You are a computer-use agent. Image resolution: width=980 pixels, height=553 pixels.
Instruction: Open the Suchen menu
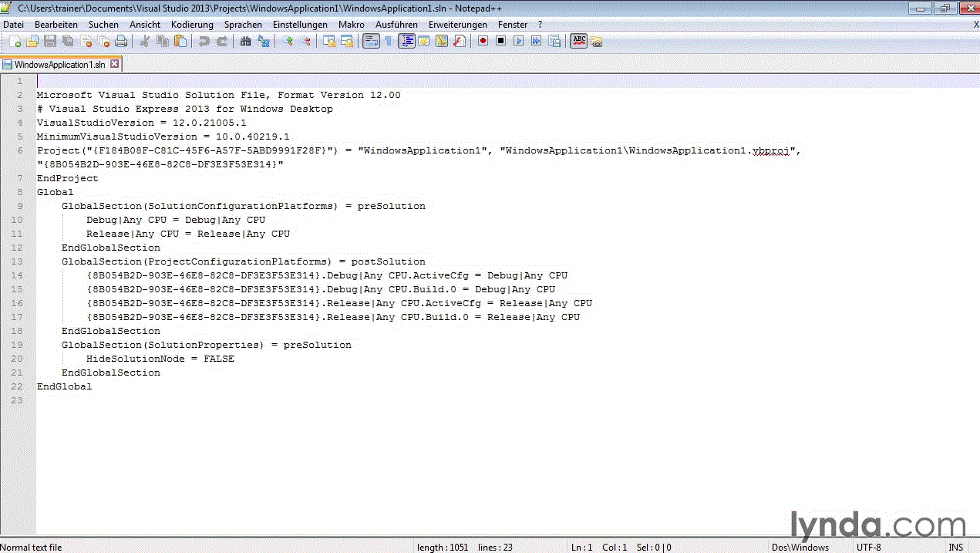pos(103,25)
